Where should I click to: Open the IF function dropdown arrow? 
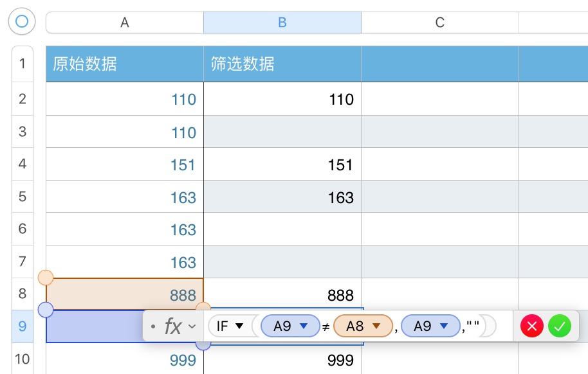(239, 326)
